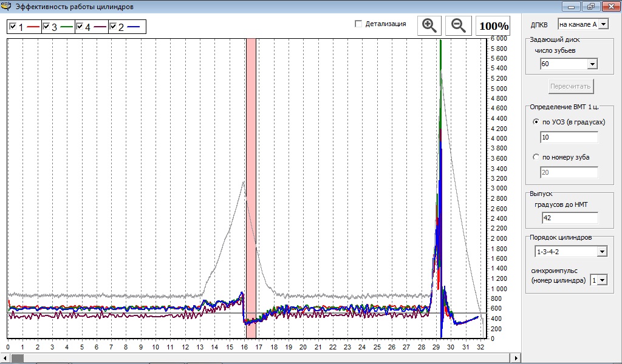622x364 pixels.
Task: Click the Пересчитать button
Action: [571, 86]
